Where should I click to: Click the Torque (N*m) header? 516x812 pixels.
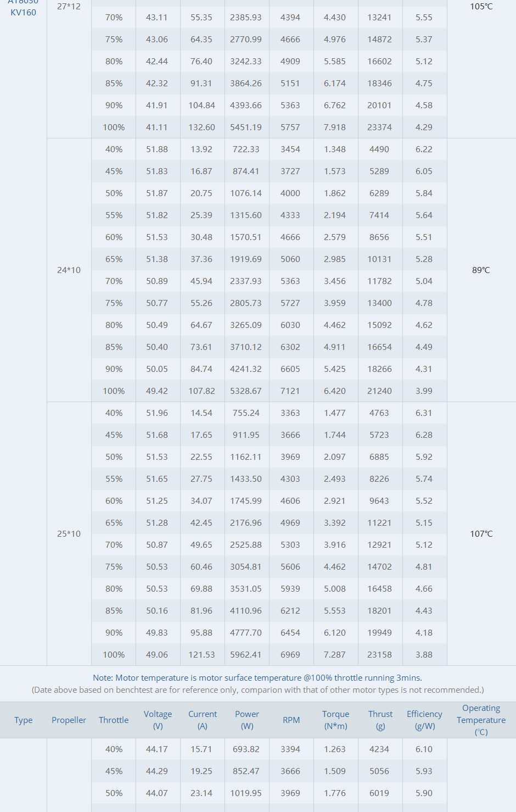[335, 720]
